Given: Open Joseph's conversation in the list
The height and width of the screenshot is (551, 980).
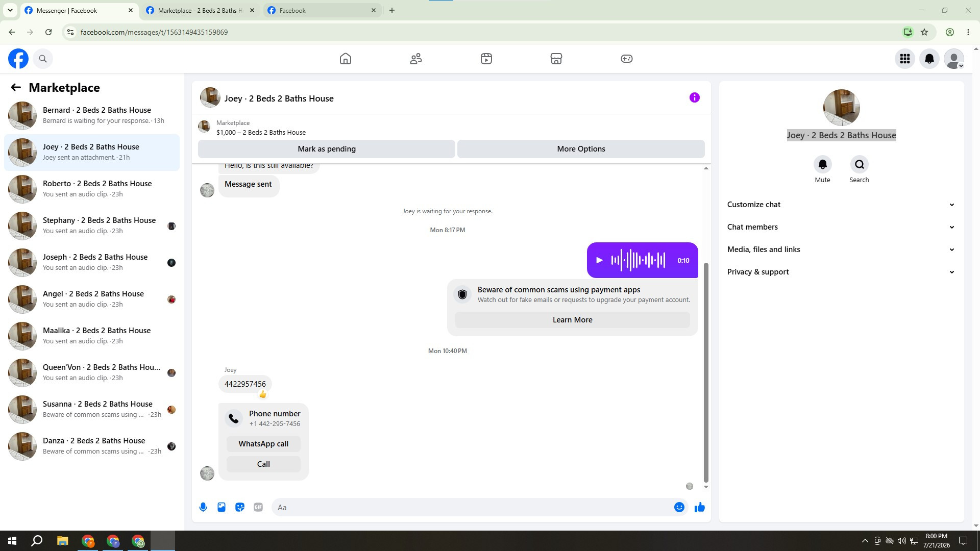Looking at the screenshot, I should pos(92,262).
